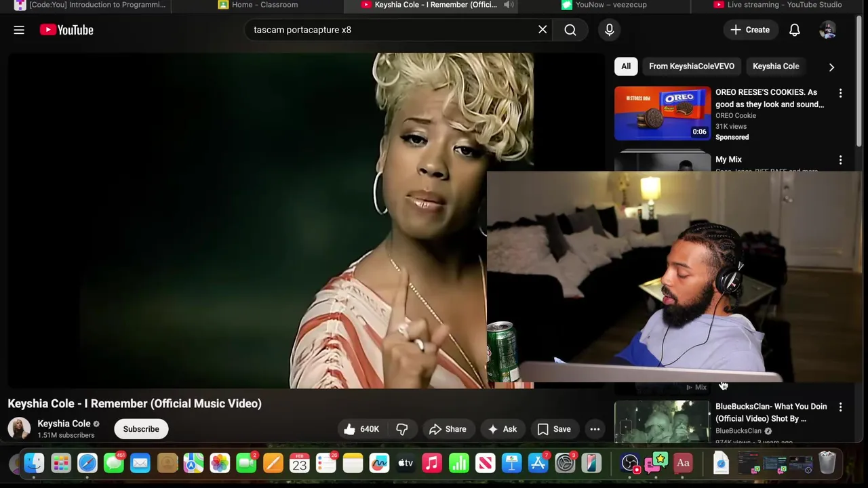Open options for the OREO sponsored video
Viewport: 868px width, 488px height.
pos(840,93)
